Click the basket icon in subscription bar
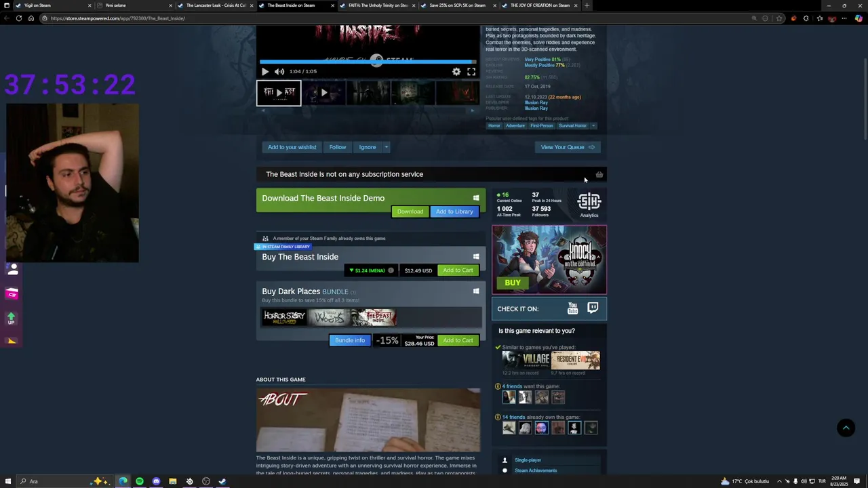 (x=599, y=174)
